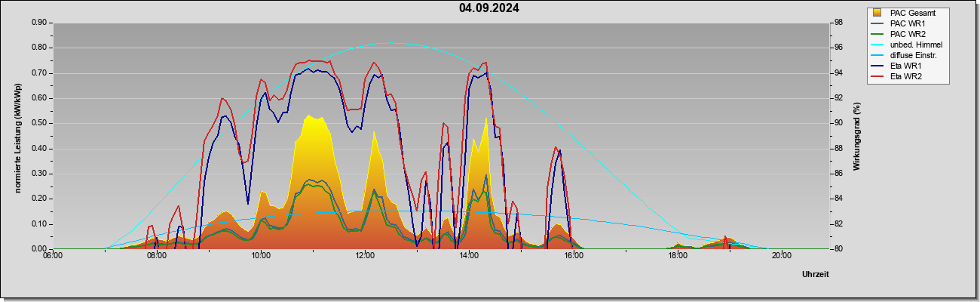Click the 06:00 time axis tick label
Viewport: 980px width, 302px height.
[x=53, y=256]
